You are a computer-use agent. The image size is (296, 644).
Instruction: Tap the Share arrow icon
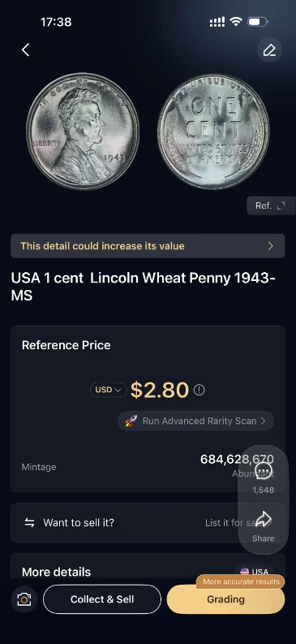(264, 519)
